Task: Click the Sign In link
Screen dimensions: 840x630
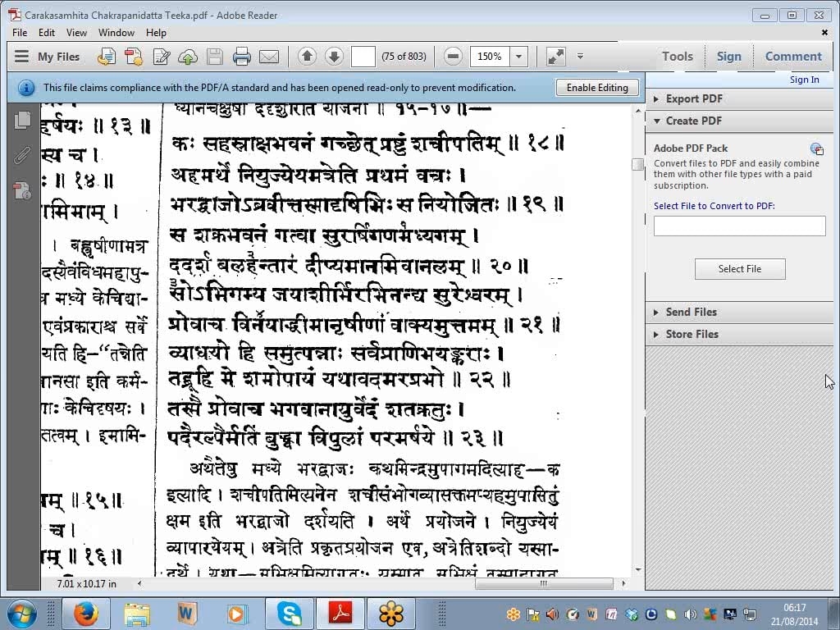Action: [x=804, y=80]
